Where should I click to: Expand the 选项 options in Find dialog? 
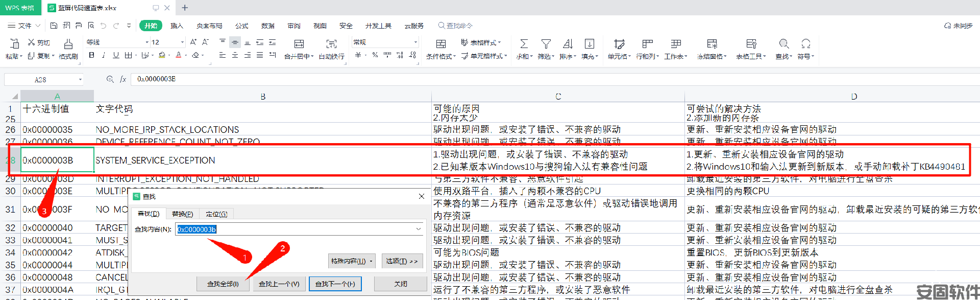402,261
